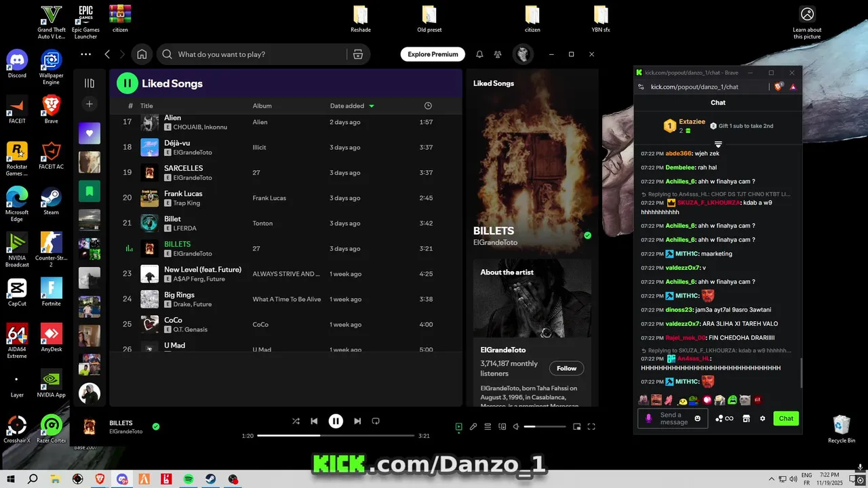This screenshot has height=488, width=868.
Task: Open O.T. Genasis artist link
Action: click(191, 329)
